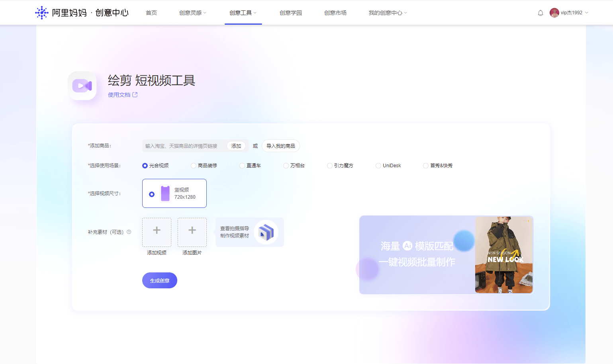Click the notification bell icon
The image size is (613, 364).
(540, 13)
